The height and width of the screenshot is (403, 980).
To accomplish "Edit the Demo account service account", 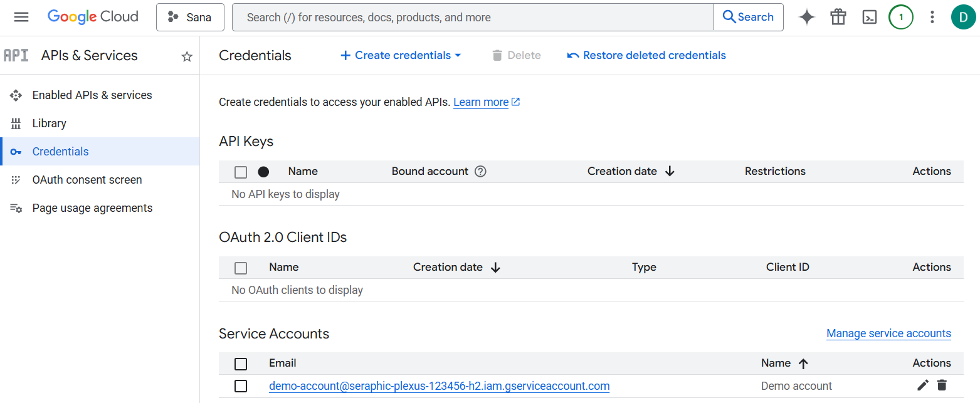I will (922, 385).
